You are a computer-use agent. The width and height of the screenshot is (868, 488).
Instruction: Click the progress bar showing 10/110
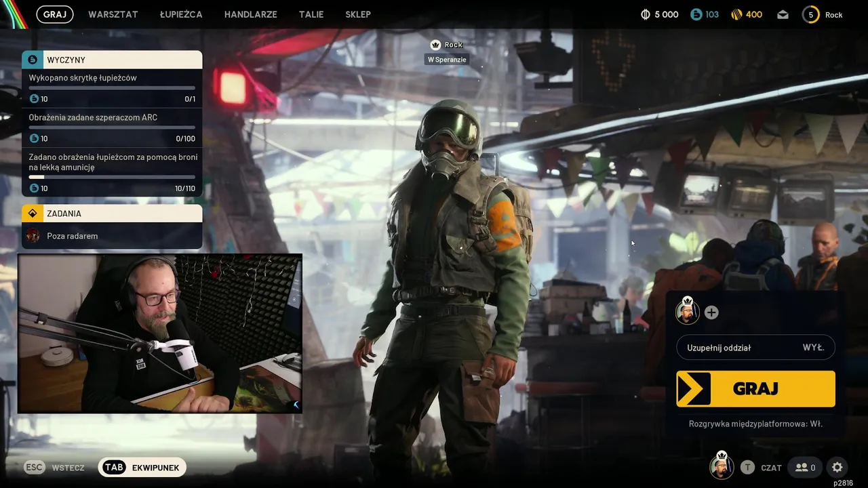coord(112,177)
